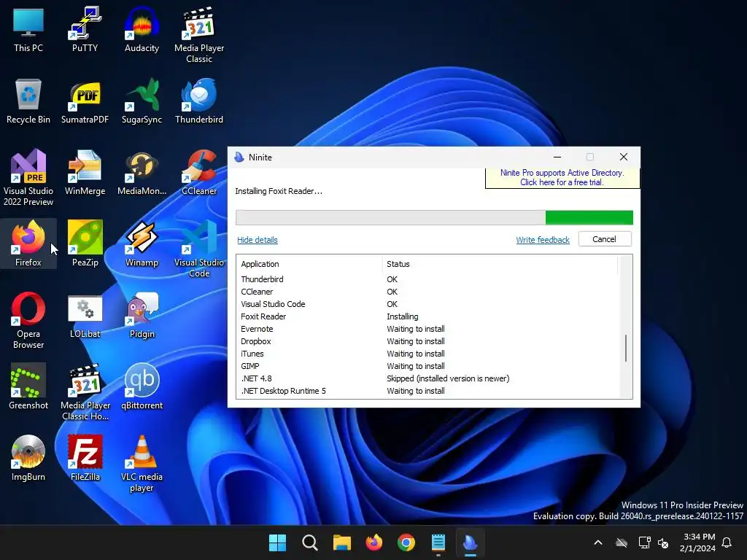The image size is (747, 560).
Task: Select the Foxit Reader row
Action: [x=427, y=316]
